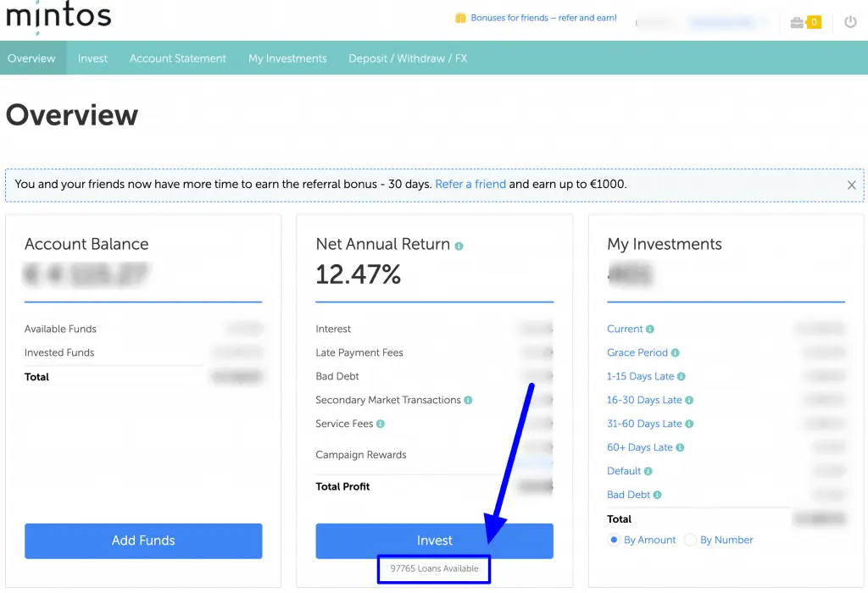Open 1-15 Days Late investments link
This screenshot has width=868, height=593.
[641, 376]
